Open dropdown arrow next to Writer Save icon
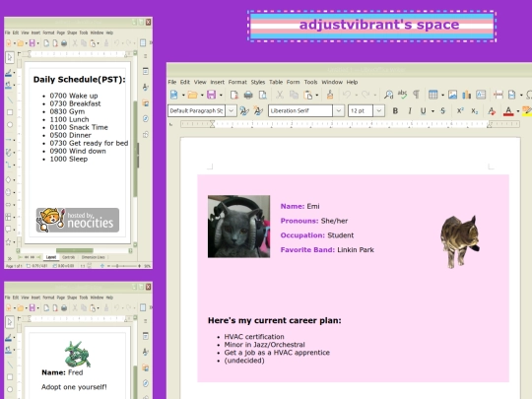The width and height of the screenshot is (532, 399). pos(221,95)
